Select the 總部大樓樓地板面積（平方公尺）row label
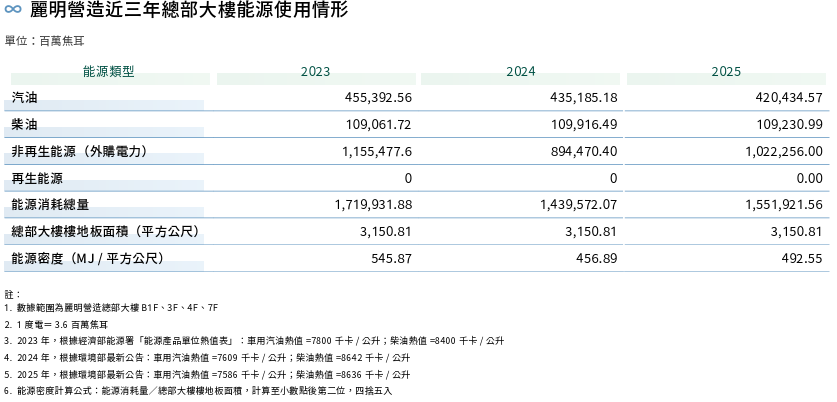The image size is (837, 402). point(105,231)
